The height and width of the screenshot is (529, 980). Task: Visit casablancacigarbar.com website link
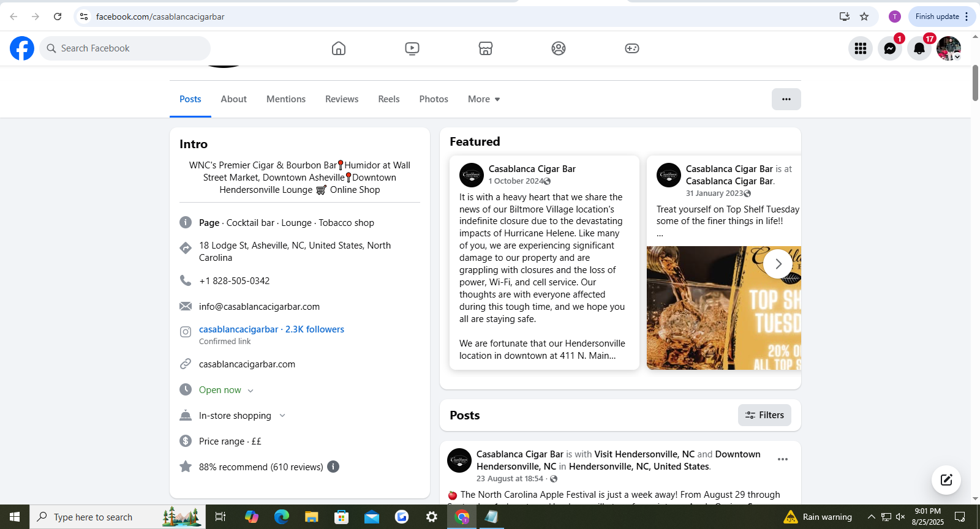(247, 364)
